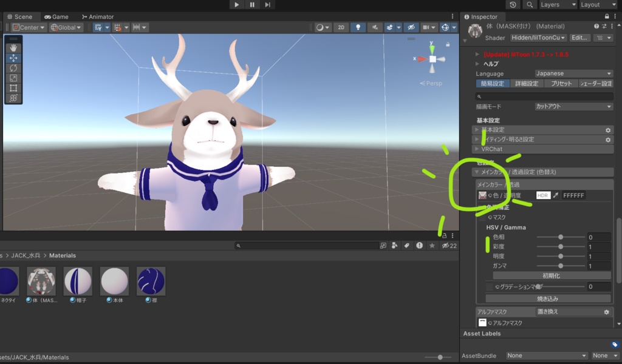Pause the editor with the Pause button
The image size is (622, 364).
[252, 5]
